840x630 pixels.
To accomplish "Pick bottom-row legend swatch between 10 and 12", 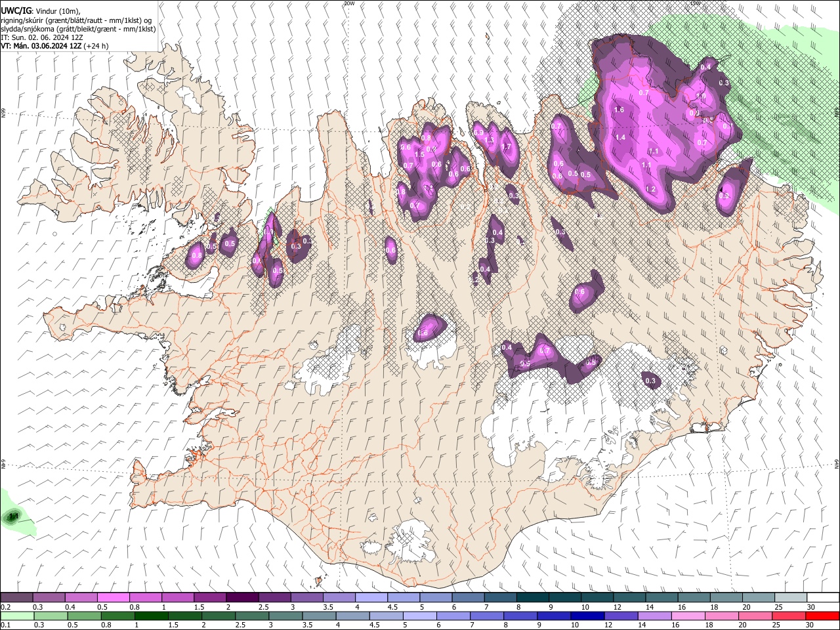I will point(587,616).
